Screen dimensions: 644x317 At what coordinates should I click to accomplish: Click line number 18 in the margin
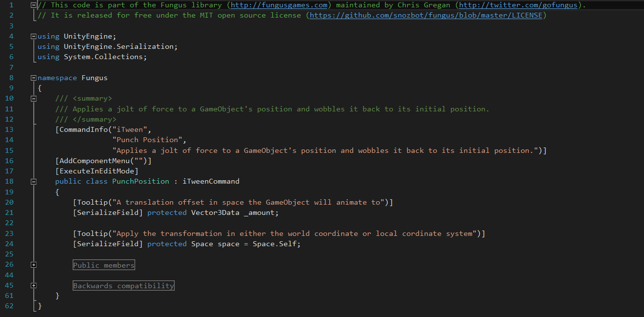coord(10,181)
